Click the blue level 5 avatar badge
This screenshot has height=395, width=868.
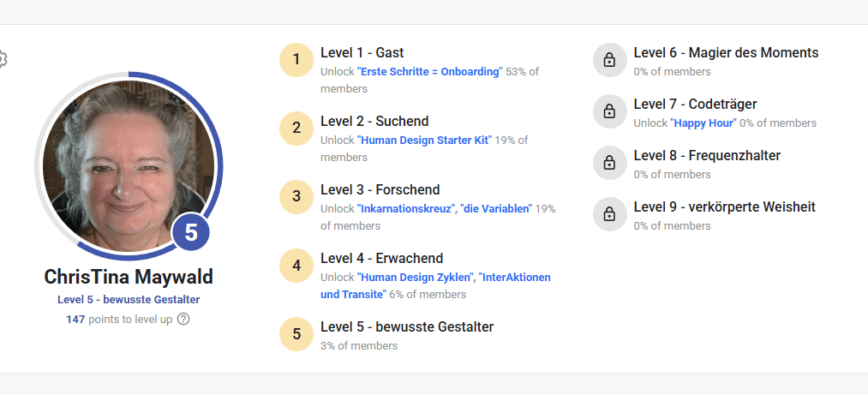pyautogui.click(x=191, y=232)
